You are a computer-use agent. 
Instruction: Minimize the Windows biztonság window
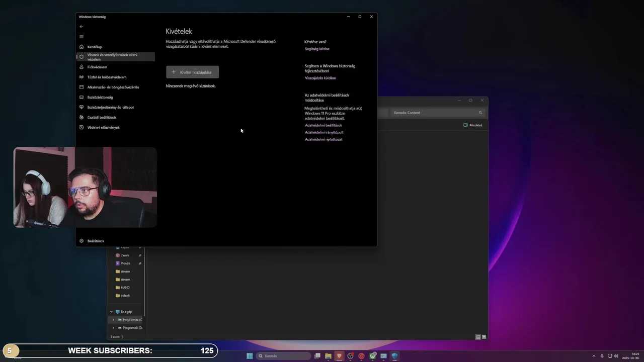click(348, 17)
